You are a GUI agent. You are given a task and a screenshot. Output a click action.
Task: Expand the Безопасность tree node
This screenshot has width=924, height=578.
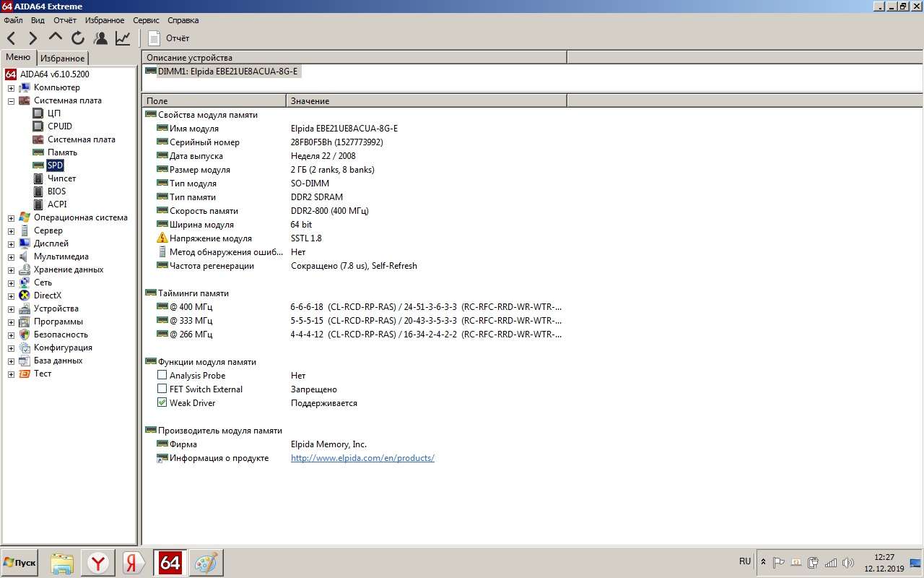click(x=11, y=335)
